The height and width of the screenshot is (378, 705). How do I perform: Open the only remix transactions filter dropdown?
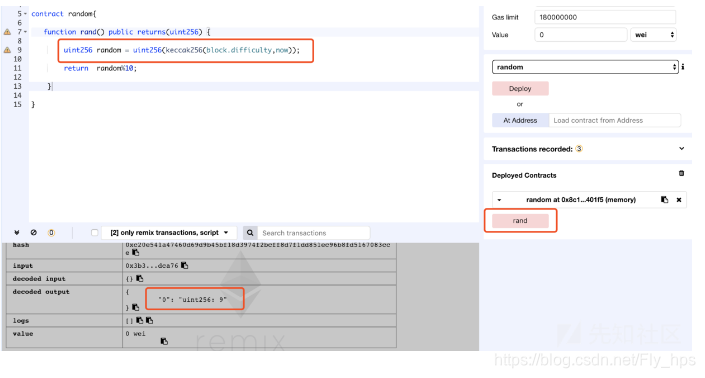tap(169, 232)
